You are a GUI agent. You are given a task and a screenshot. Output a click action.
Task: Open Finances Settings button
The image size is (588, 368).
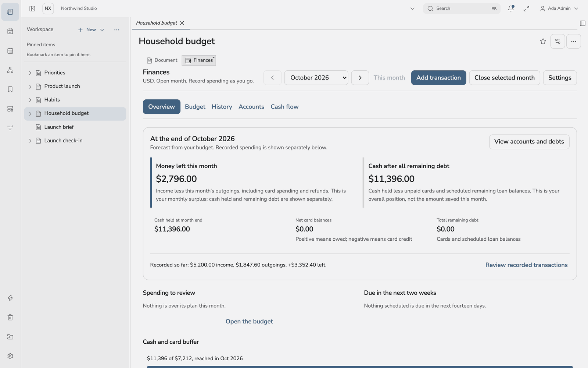point(560,78)
